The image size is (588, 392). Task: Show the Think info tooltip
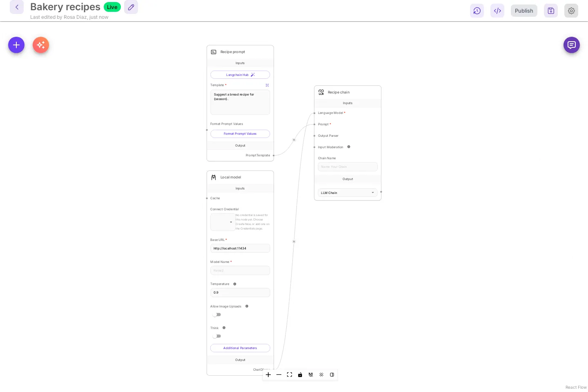(x=224, y=328)
